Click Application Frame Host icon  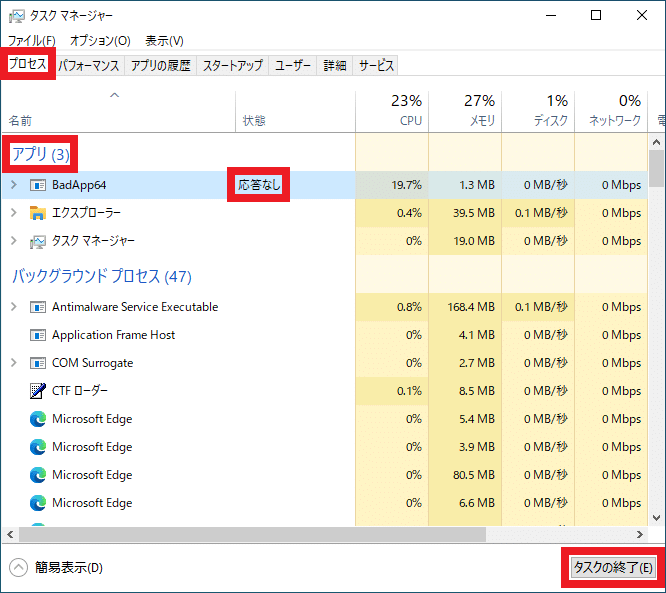[38, 335]
